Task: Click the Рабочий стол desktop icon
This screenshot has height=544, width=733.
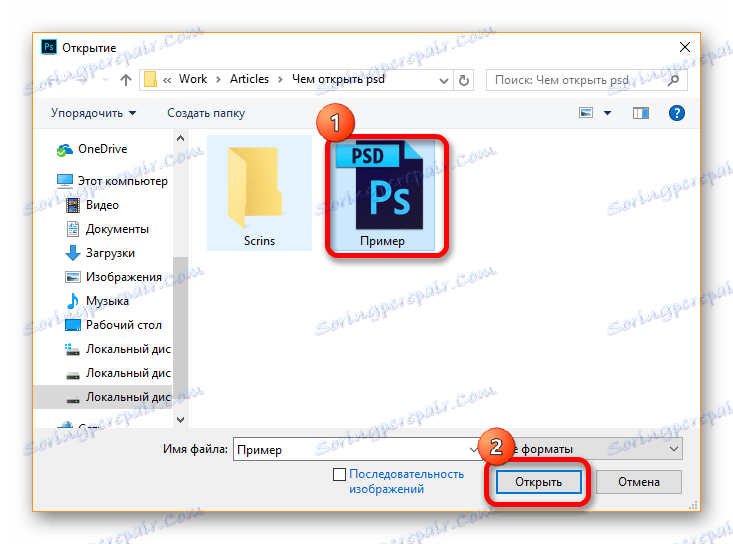Action: click(72, 325)
